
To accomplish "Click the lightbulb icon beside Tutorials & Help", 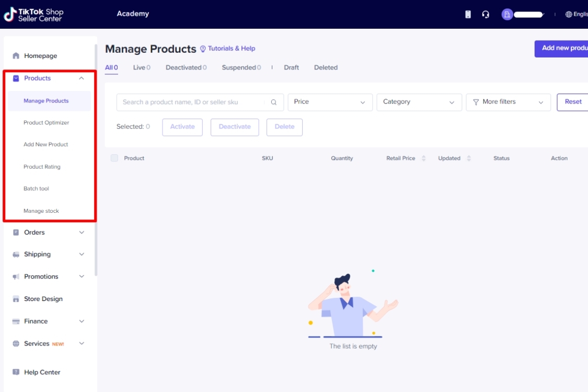I will coord(203,49).
